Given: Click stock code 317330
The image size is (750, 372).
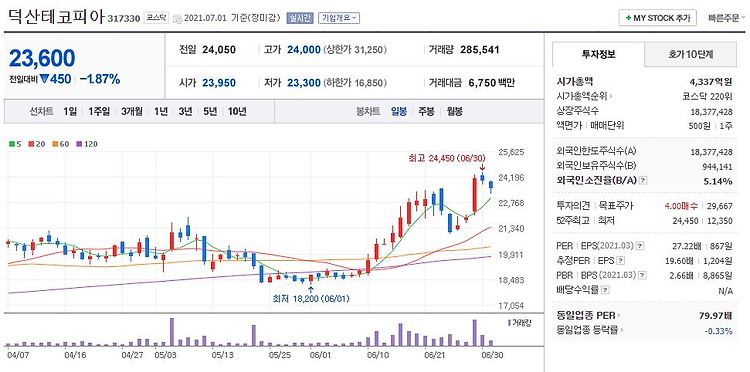Looking at the screenshot, I should tap(124, 19).
